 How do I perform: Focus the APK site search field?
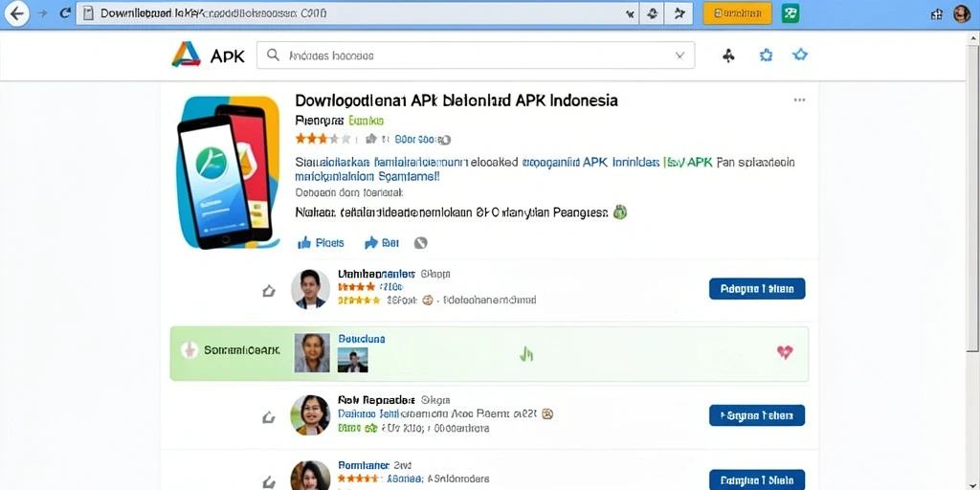click(476, 55)
